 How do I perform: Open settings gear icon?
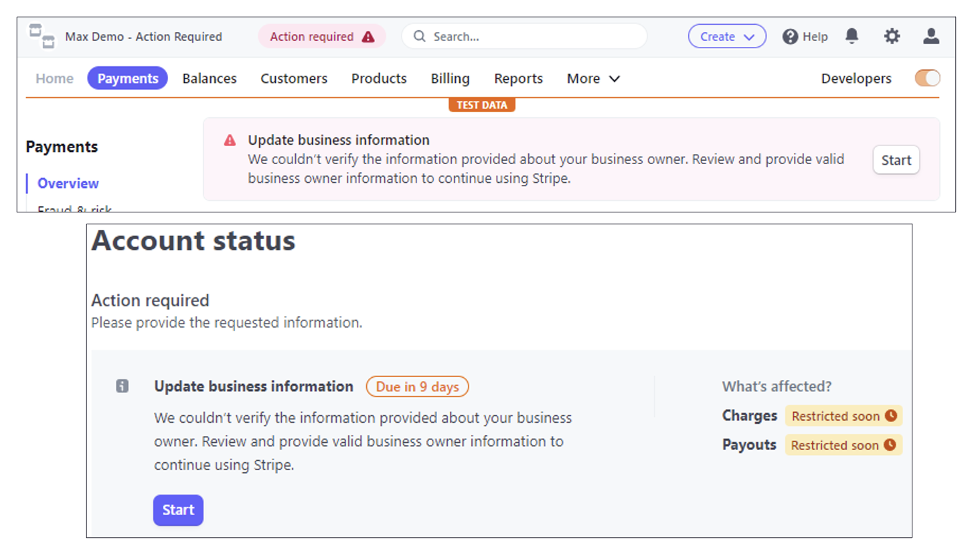[x=892, y=36]
